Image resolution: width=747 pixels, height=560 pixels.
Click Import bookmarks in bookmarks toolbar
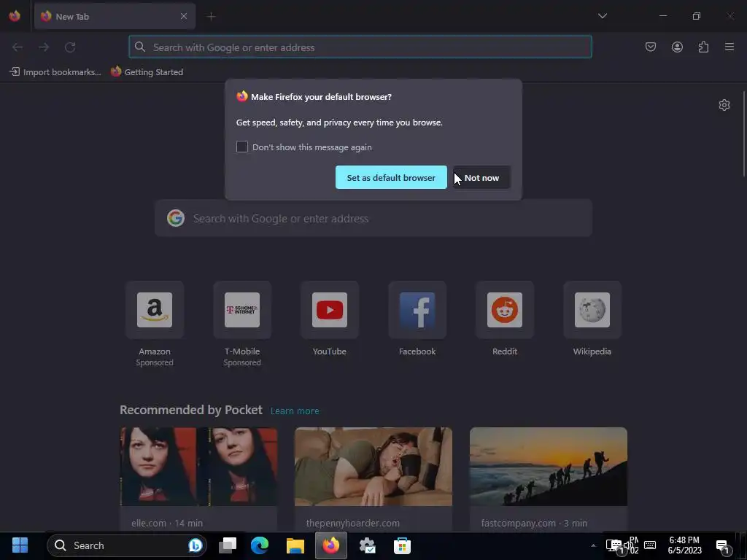click(55, 72)
